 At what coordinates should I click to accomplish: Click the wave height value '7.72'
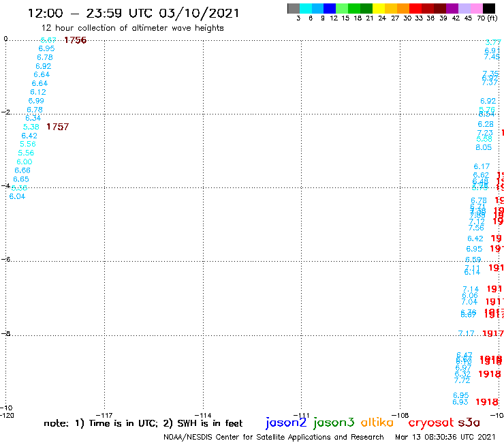[462, 380]
